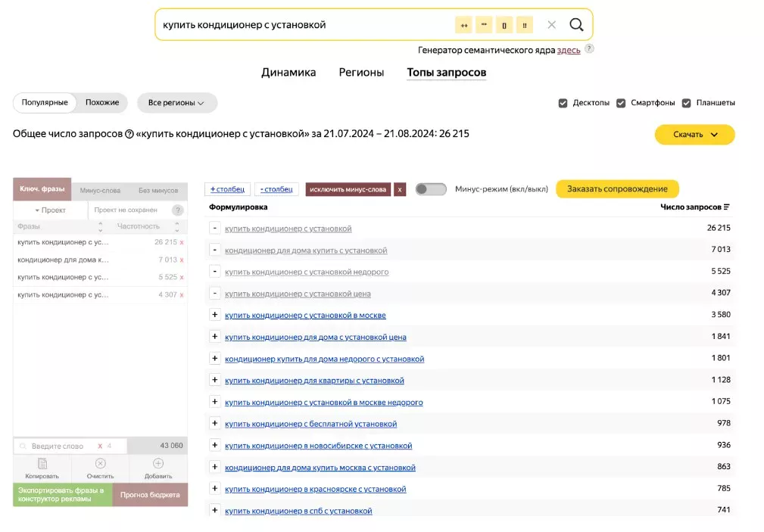
Task: Click the sort icon beside Число запросов
Action: [726, 207]
